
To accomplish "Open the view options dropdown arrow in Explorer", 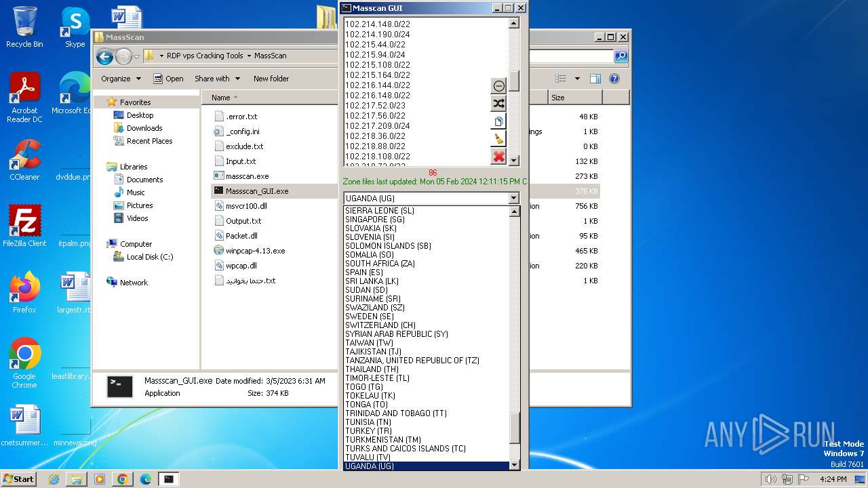I will [577, 79].
